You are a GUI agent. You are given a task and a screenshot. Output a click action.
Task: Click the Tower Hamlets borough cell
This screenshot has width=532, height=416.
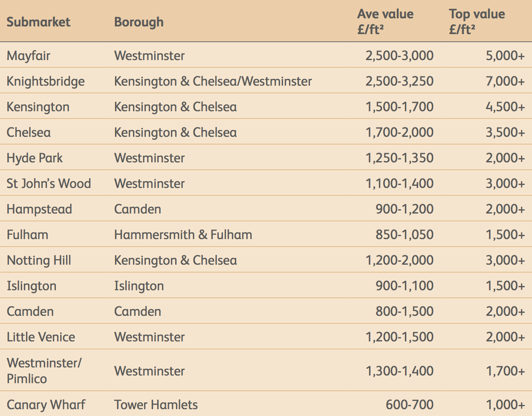coord(156,405)
